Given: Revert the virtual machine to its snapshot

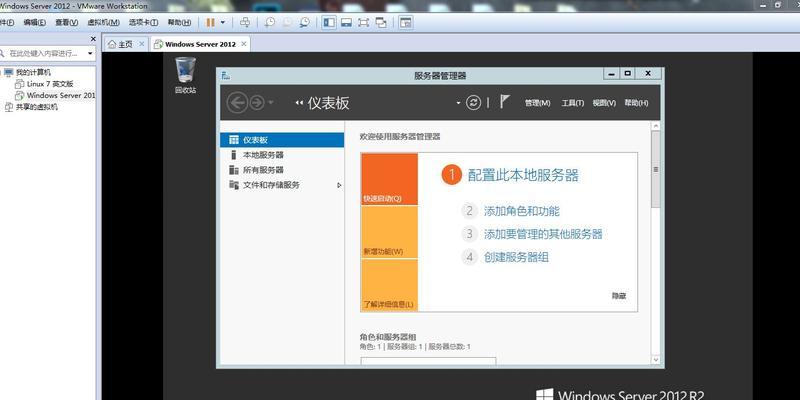Looking at the screenshot, I should (x=287, y=22).
